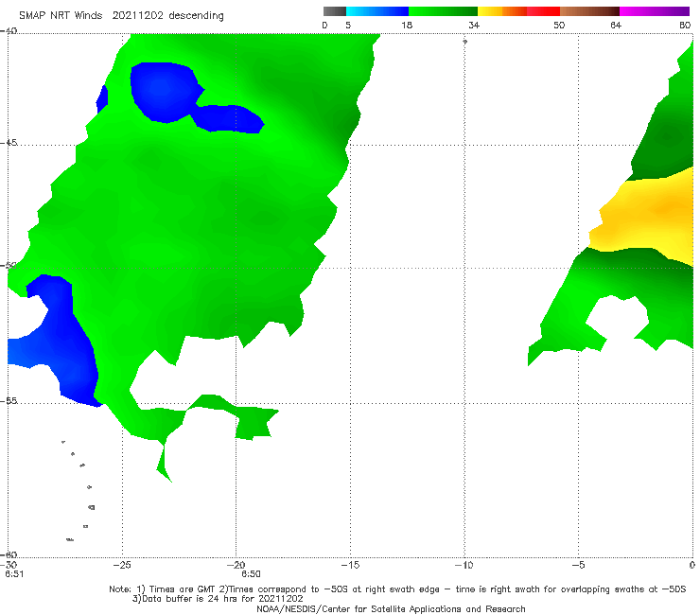700x615 pixels.
Task: Click the small blue sliver on the left swath edge
Action: (102, 99)
